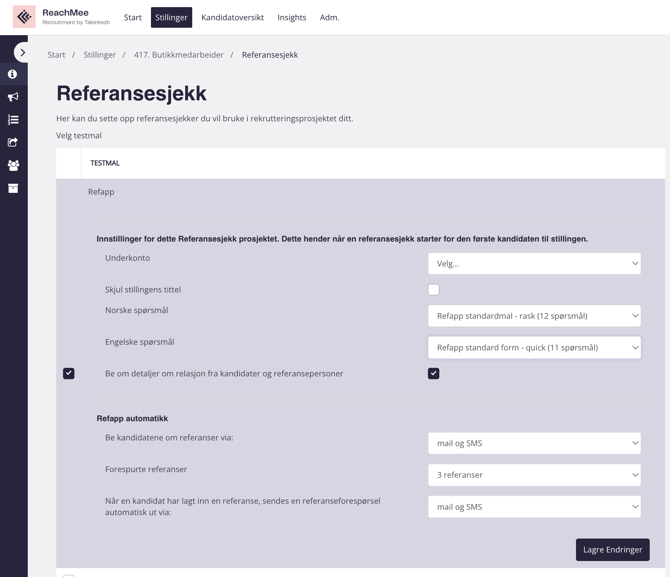The image size is (670, 577).
Task: Open the 'Engelske spørsmål' dropdown
Action: [x=534, y=348]
